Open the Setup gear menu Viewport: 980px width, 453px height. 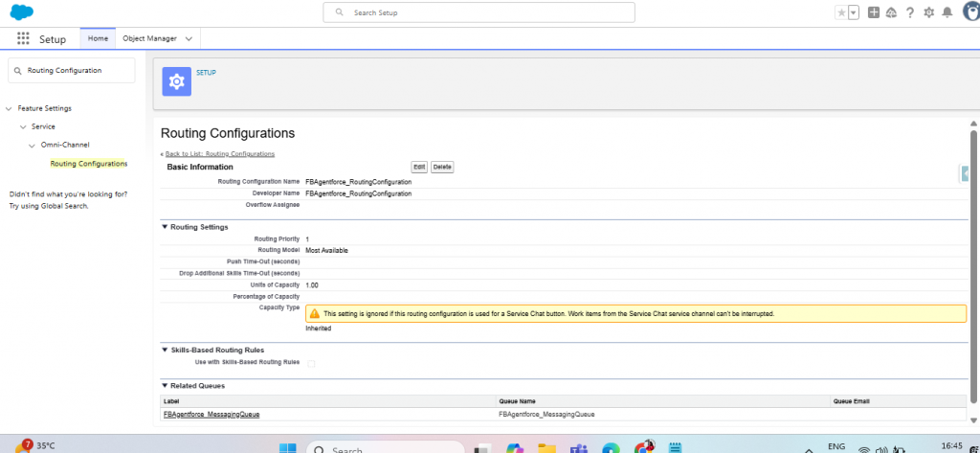click(x=928, y=12)
